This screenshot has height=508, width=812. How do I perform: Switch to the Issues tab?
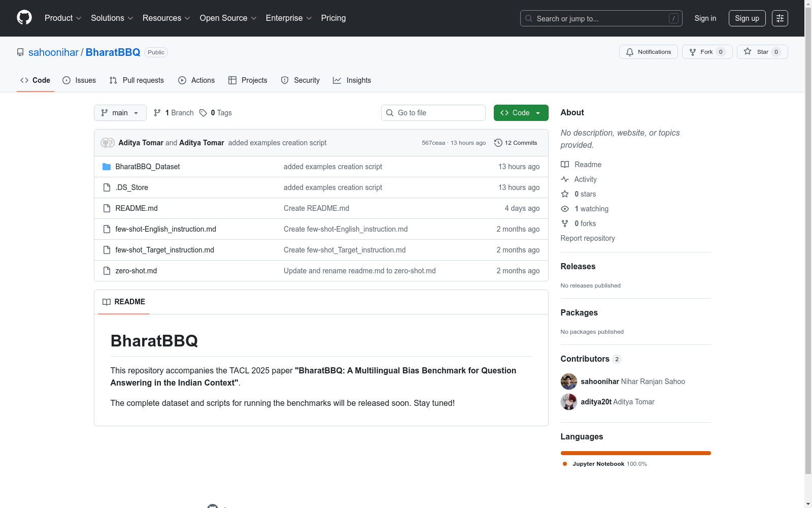(x=79, y=80)
